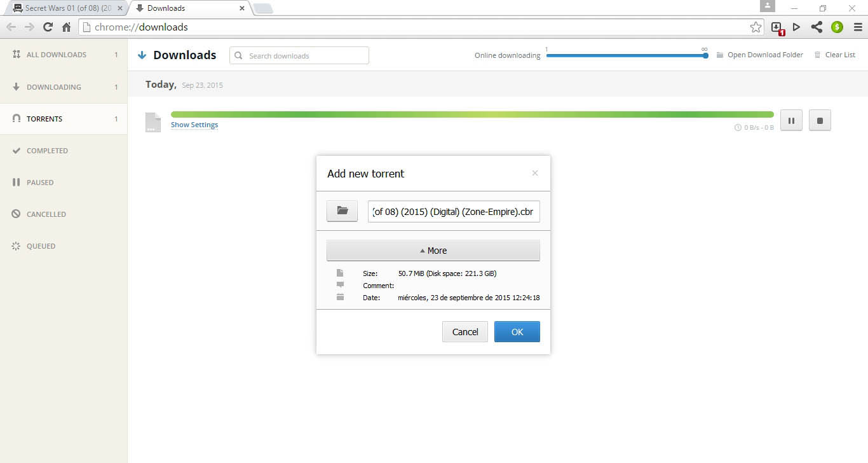Click the play extension icon in toolbar
Image resolution: width=868 pixels, height=463 pixels.
tap(797, 27)
